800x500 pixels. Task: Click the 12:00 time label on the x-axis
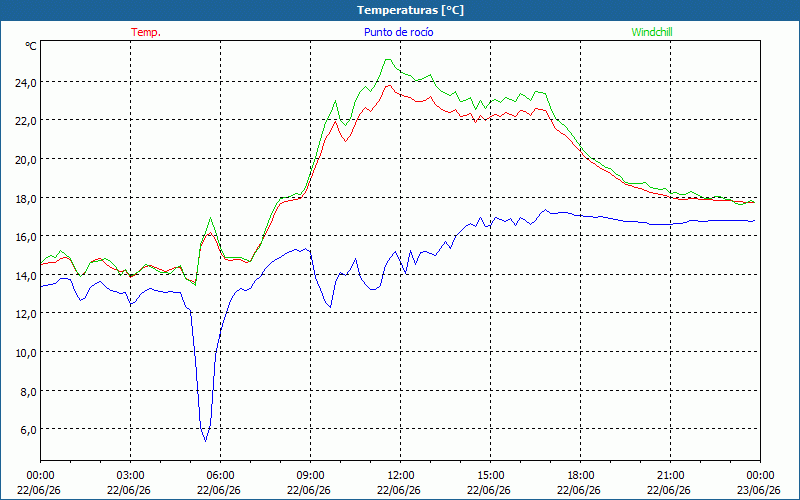401,475
